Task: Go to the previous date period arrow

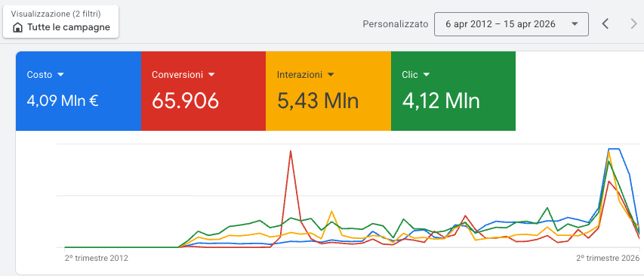Action: (605, 24)
